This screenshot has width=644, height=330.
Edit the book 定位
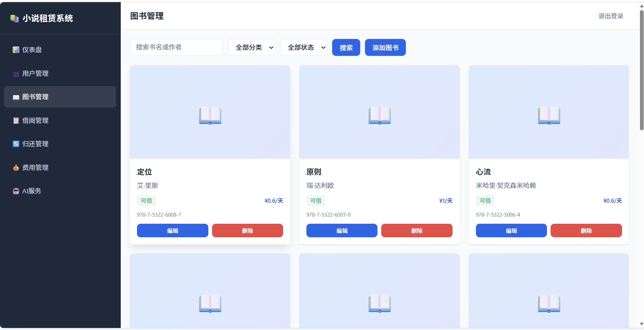click(172, 230)
